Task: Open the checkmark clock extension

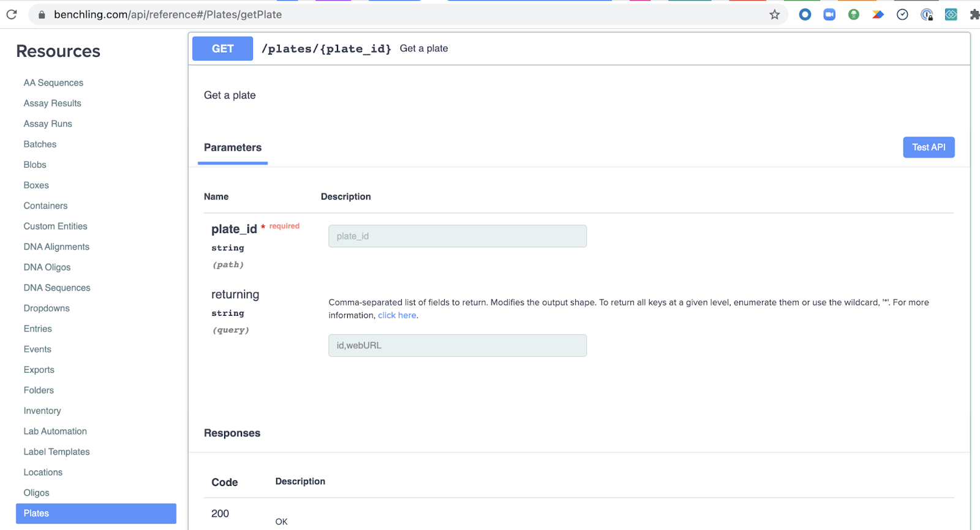Action: tap(902, 15)
